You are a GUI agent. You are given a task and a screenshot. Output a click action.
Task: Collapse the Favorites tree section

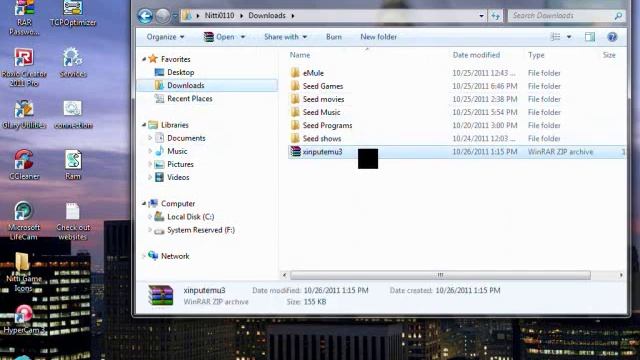pyautogui.click(x=144, y=59)
